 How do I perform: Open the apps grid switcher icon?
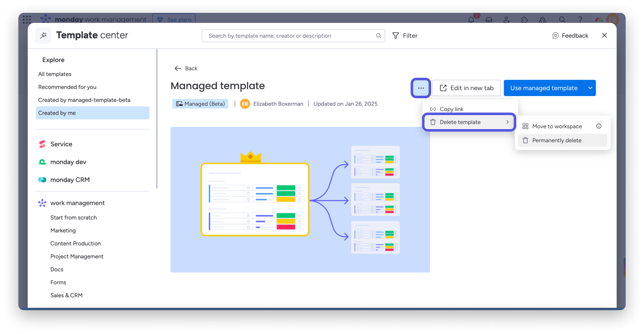coord(27,19)
